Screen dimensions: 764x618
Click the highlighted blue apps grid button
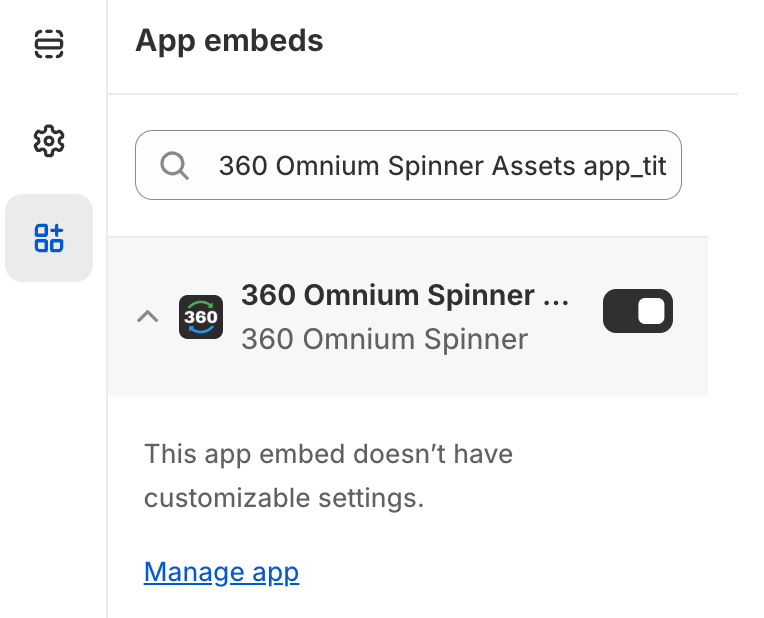(x=49, y=238)
